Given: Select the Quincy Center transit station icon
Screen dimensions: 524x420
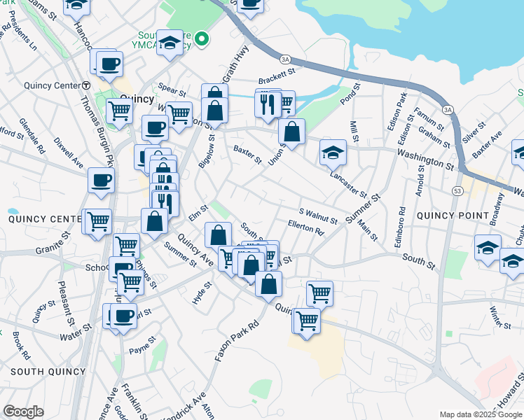Looking at the screenshot, I should 85,85.
